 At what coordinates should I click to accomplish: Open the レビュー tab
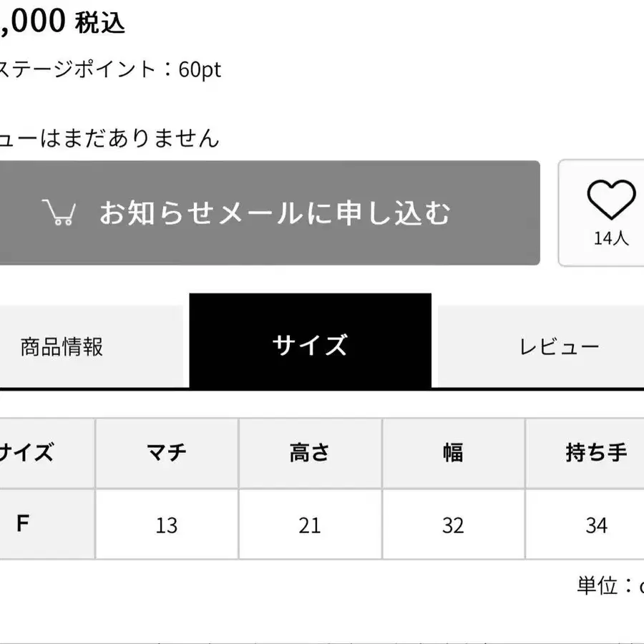click(x=559, y=347)
